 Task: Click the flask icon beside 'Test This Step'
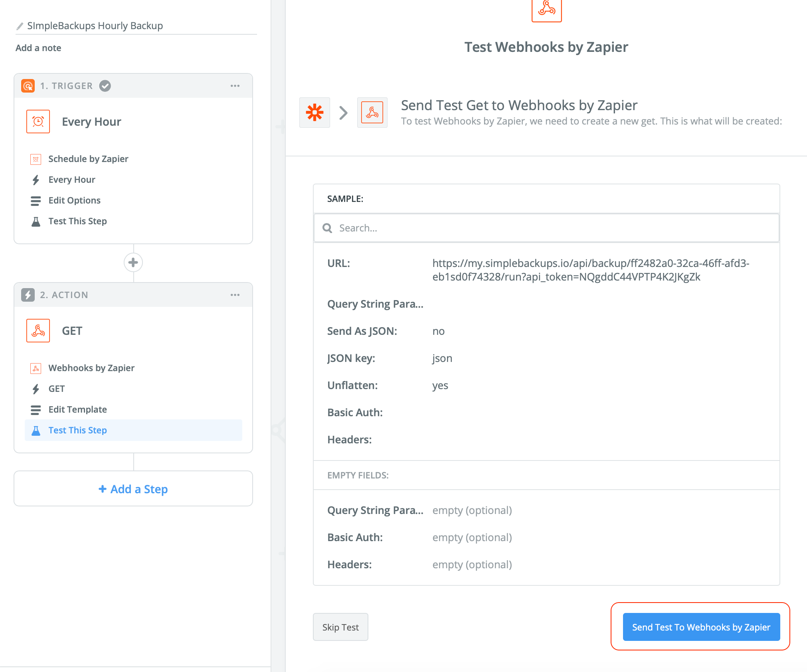(36, 430)
